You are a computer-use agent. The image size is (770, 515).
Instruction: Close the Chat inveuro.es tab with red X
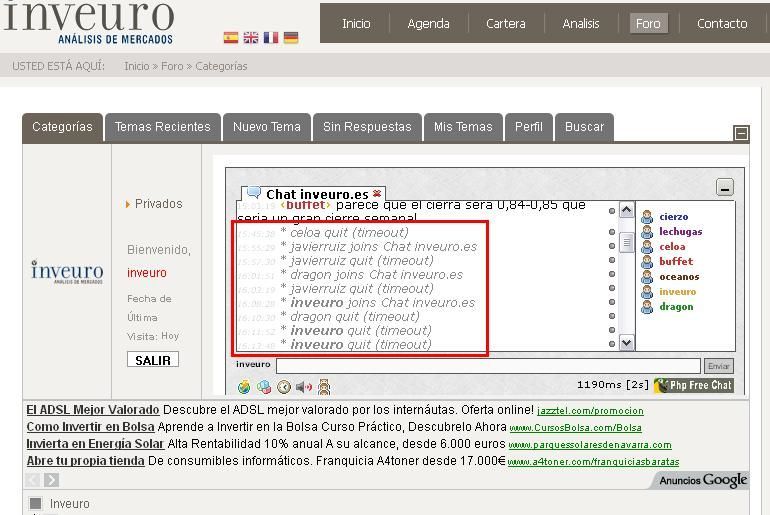pos(377,193)
